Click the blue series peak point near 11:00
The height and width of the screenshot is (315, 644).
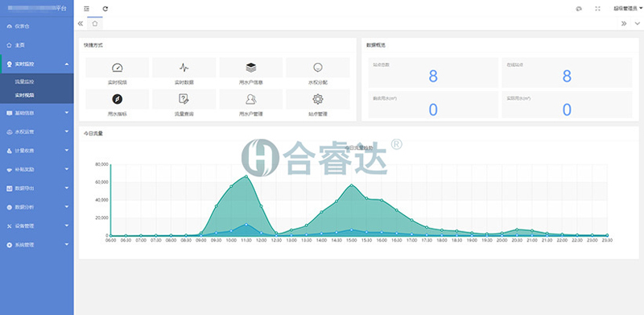246,225
